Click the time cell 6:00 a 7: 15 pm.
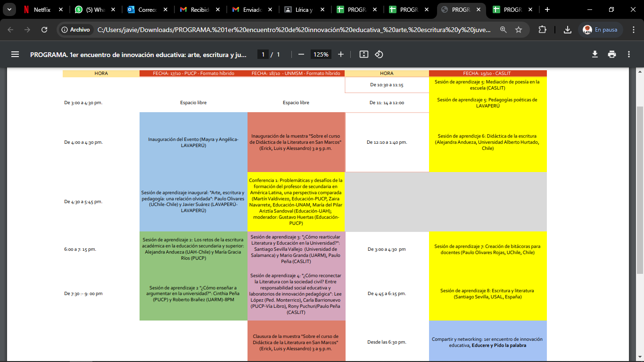The width and height of the screenshot is (644, 362). coord(80,249)
